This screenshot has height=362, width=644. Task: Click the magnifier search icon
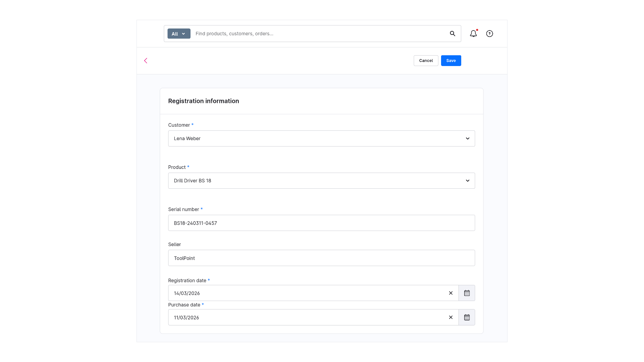(x=452, y=34)
